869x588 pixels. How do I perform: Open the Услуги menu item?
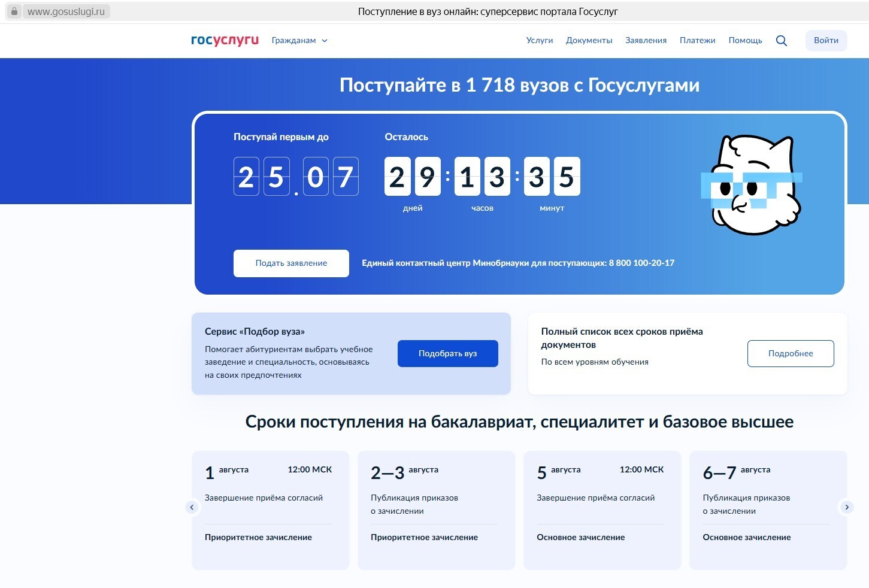[540, 41]
